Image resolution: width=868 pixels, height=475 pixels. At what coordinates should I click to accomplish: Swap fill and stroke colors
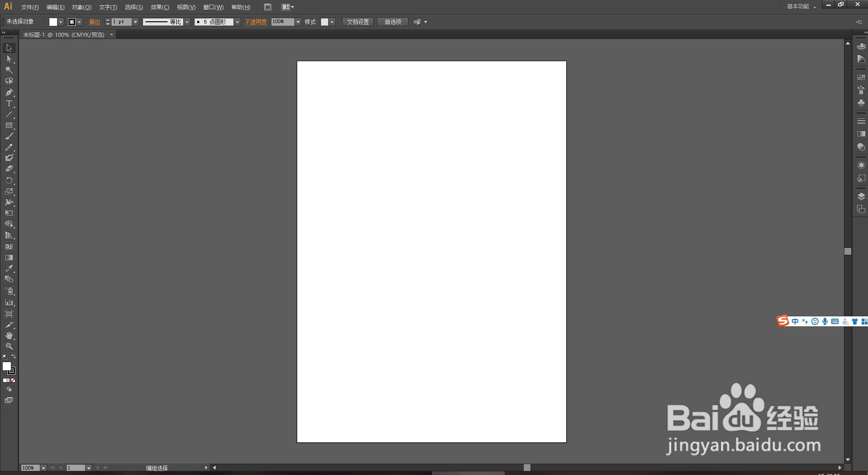[x=14, y=357]
